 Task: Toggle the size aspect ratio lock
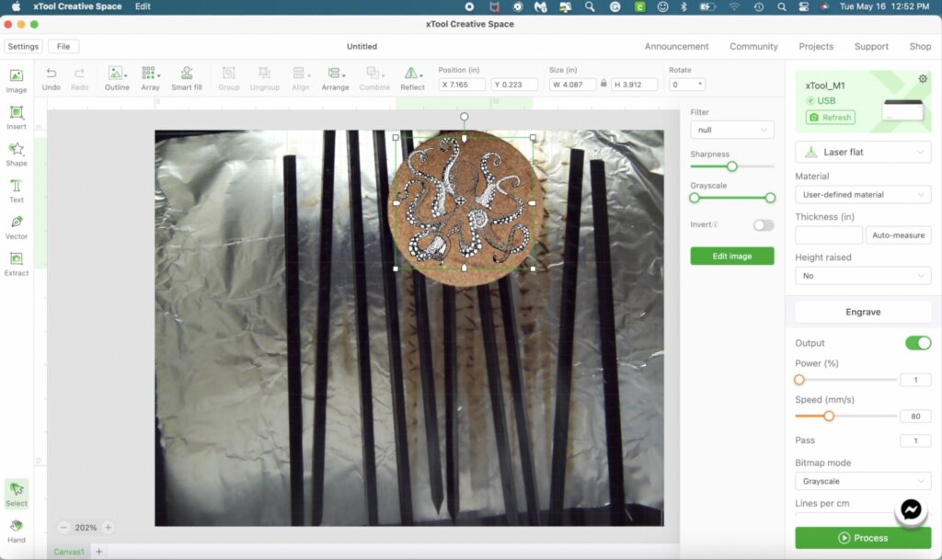tap(603, 84)
